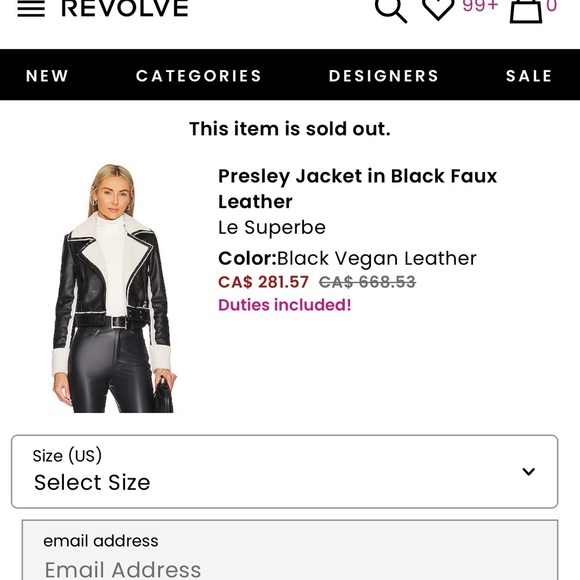Viewport: 580px width, 580px height.
Task: Open the DESIGNERS menu item
Action: 384,76
